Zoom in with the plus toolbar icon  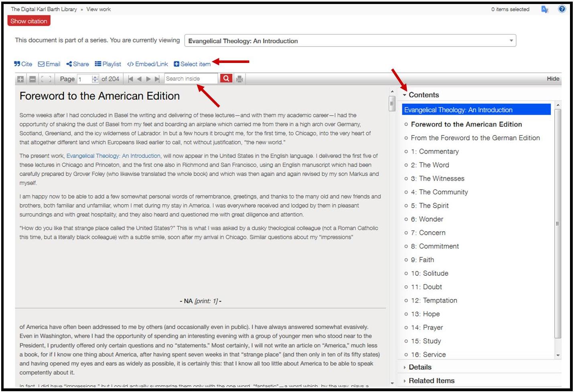coord(20,79)
